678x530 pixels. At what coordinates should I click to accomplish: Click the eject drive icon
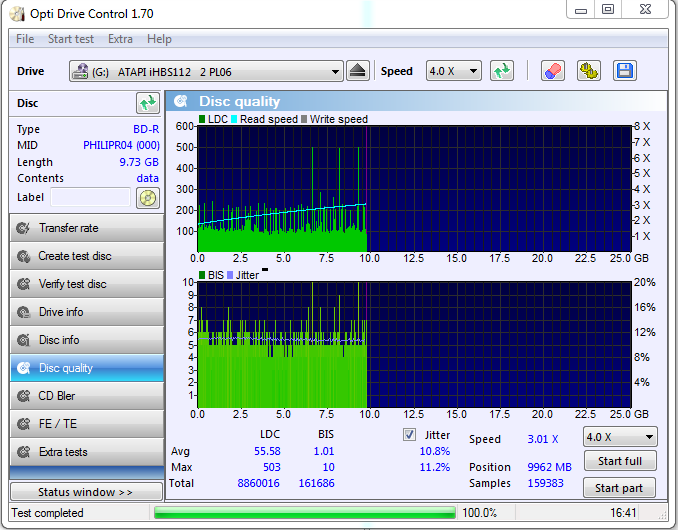(358, 71)
